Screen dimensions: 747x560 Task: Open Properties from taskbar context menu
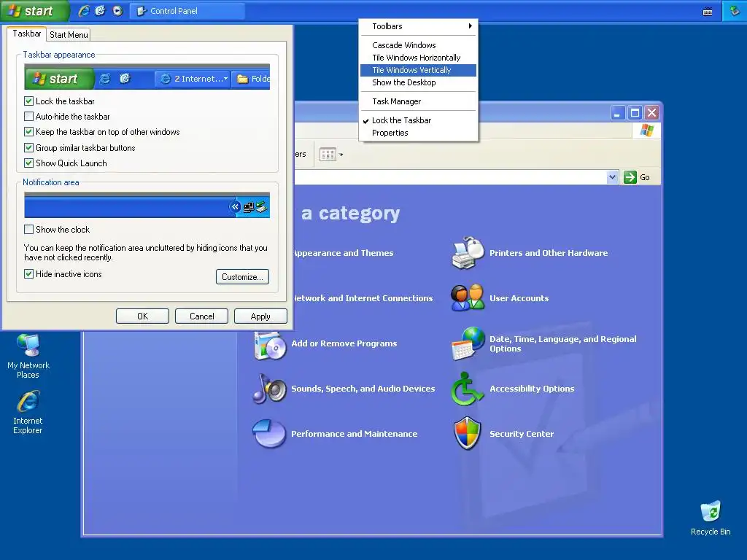click(x=418, y=133)
